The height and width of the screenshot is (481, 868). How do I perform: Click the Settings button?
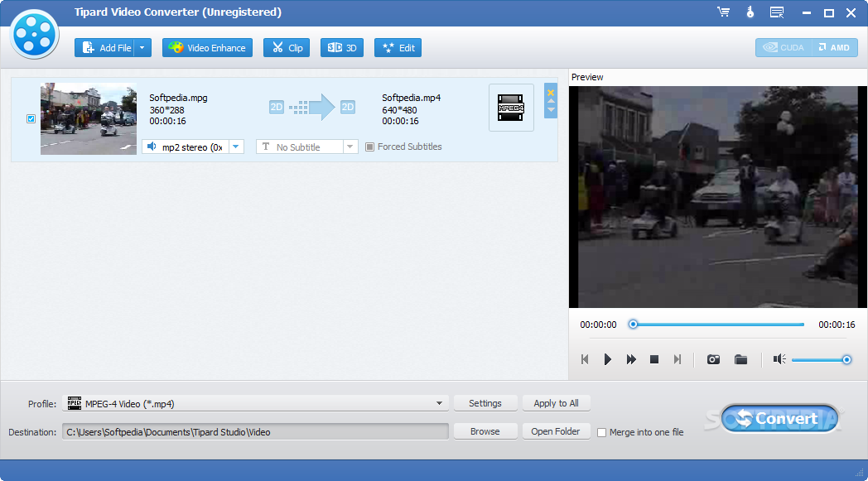(x=485, y=403)
